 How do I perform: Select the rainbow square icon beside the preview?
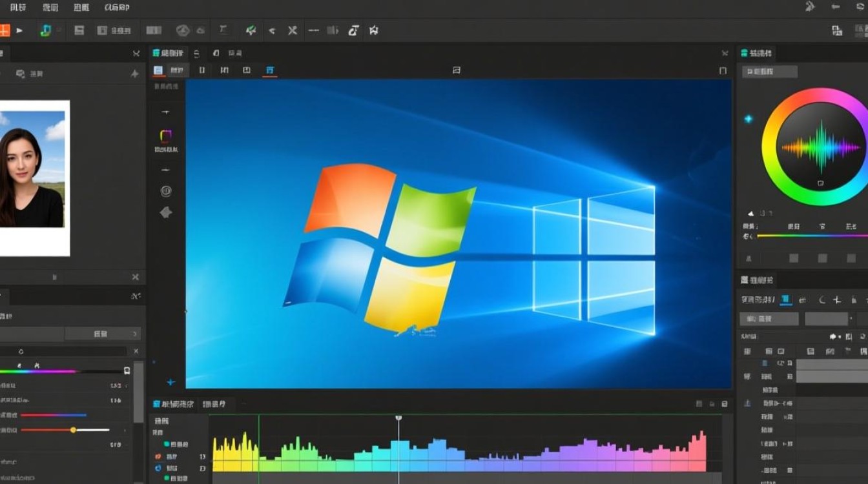[165, 136]
